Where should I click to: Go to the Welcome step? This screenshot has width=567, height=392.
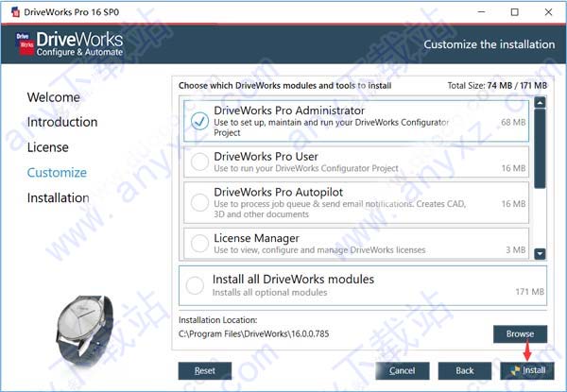(x=54, y=97)
